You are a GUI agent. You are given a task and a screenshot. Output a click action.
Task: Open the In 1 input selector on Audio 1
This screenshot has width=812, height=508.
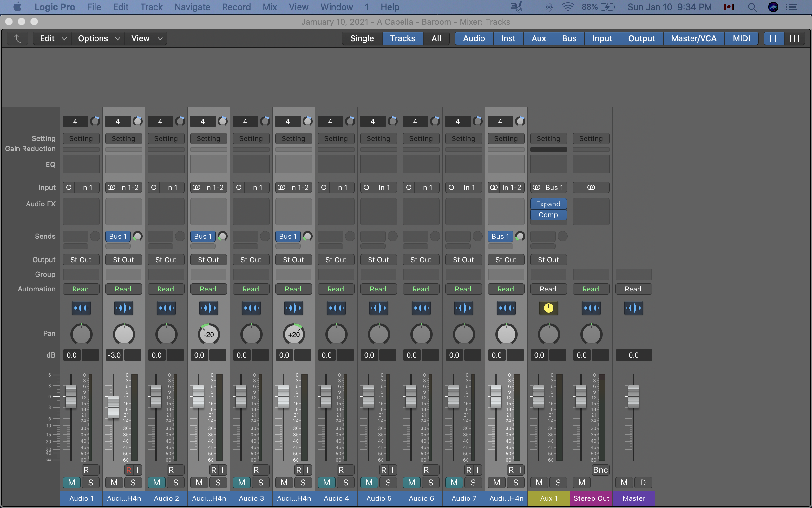[87, 187]
